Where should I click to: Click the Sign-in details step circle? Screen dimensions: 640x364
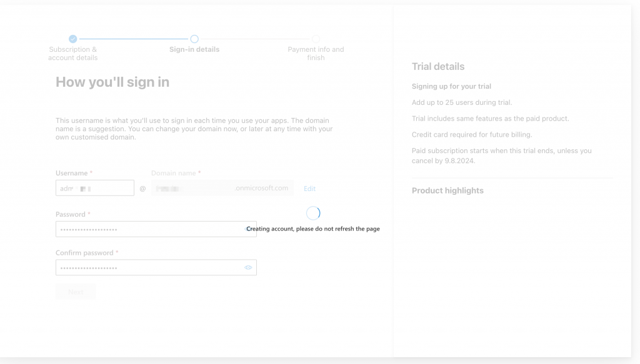(194, 39)
